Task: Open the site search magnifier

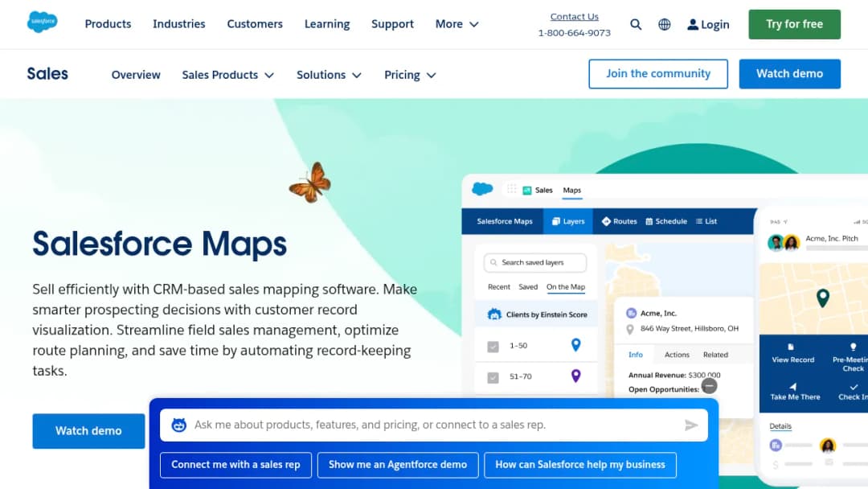Action: click(x=636, y=24)
